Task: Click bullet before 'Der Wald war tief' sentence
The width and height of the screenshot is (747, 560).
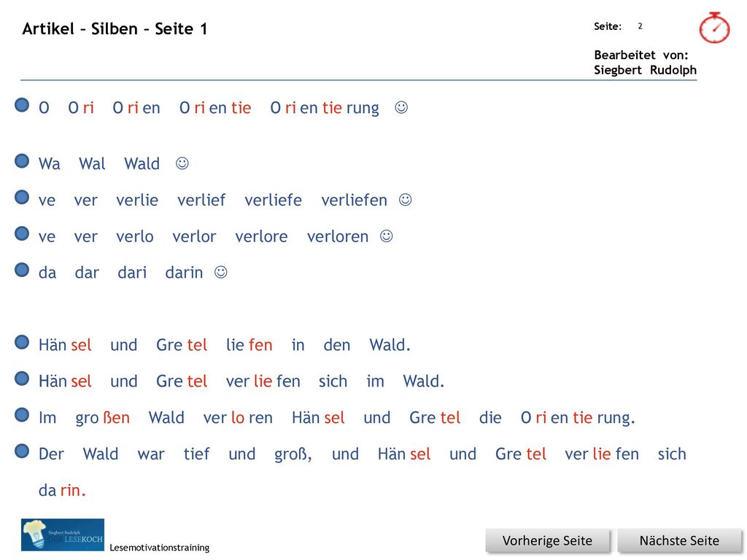Action: 22,451
